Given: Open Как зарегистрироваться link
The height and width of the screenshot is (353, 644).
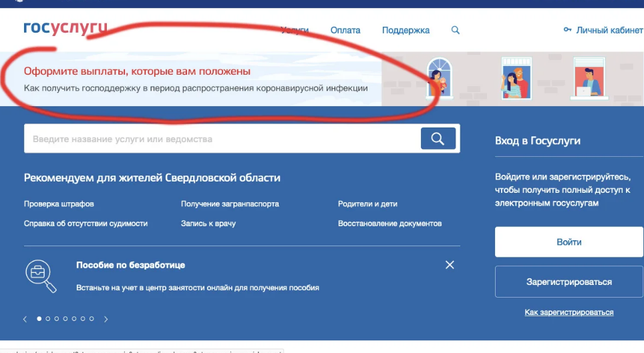Looking at the screenshot, I should click(x=569, y=312).
